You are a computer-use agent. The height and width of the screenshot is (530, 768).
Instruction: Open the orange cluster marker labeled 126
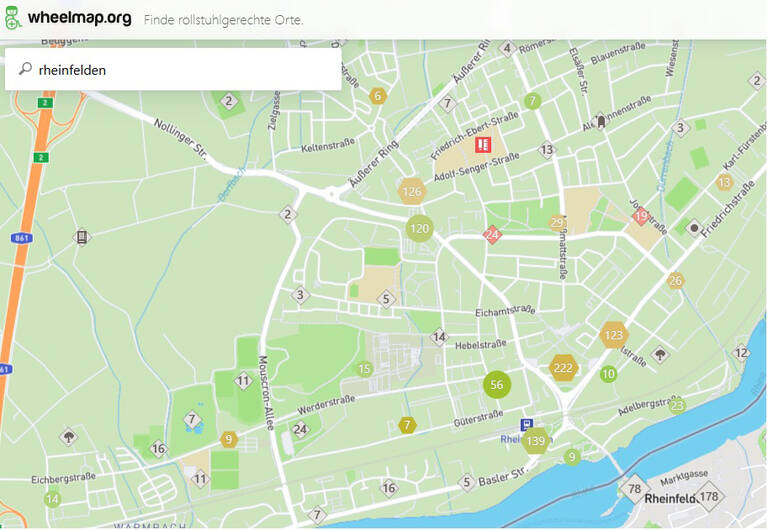point(411,192)
